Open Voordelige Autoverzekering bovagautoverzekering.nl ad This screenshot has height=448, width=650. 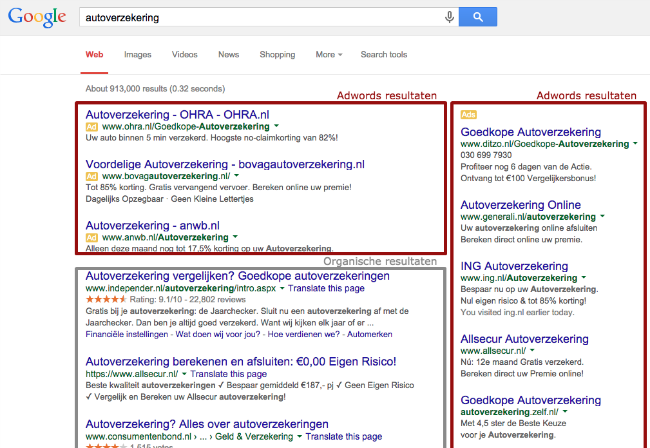coord(225,164)
